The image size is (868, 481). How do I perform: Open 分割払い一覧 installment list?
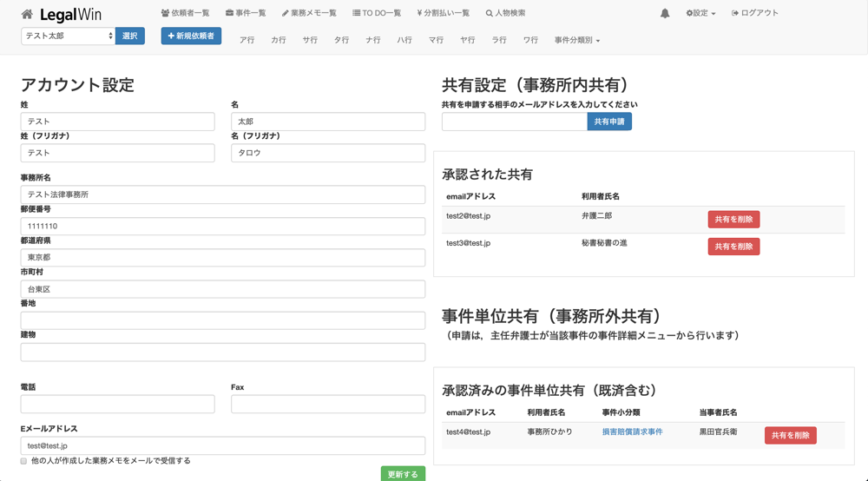[x=444, y=13]
